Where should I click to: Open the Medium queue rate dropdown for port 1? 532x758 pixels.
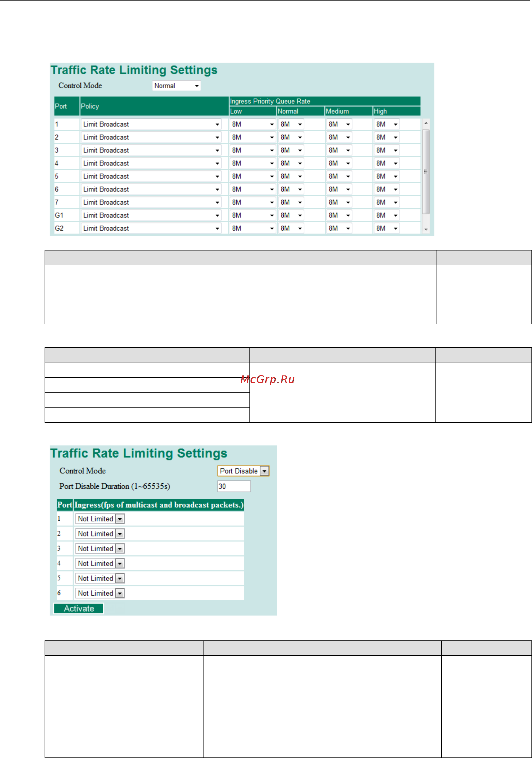[x=339, y=124]
